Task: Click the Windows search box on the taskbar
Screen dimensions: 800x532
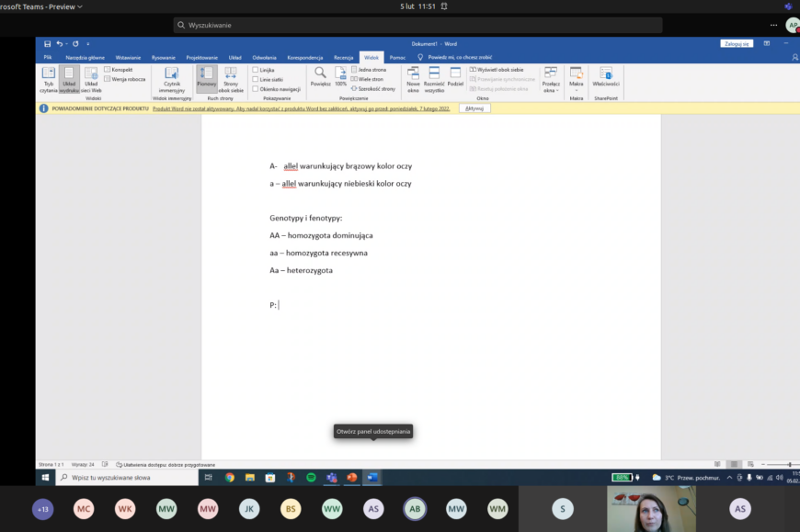Action: click(127, 478)
